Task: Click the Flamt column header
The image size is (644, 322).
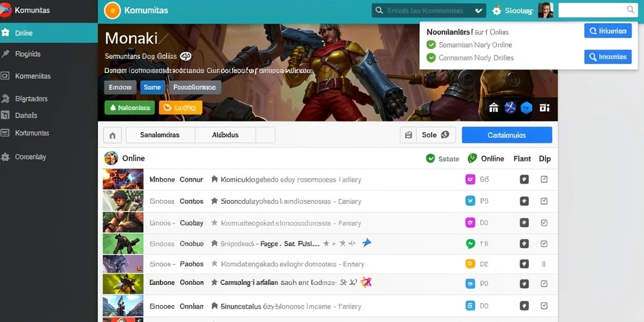Action: click(522, 158)
